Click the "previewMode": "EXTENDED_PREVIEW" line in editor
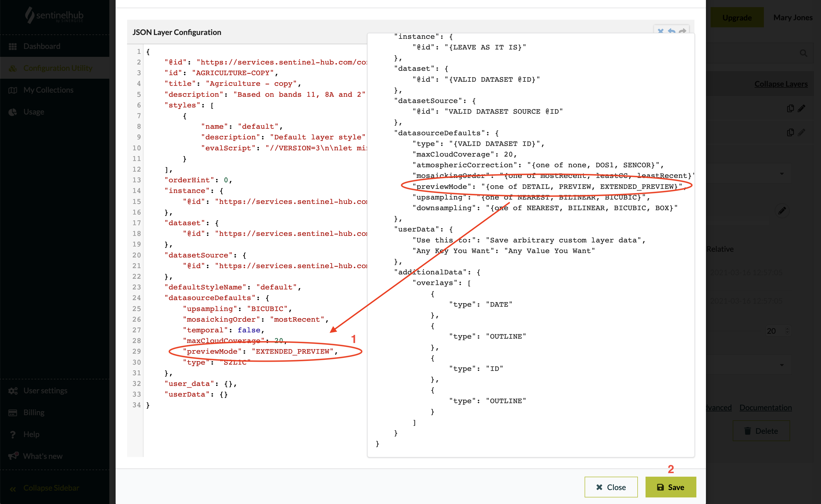Screen dimensions: 821x504 (260, 351)
